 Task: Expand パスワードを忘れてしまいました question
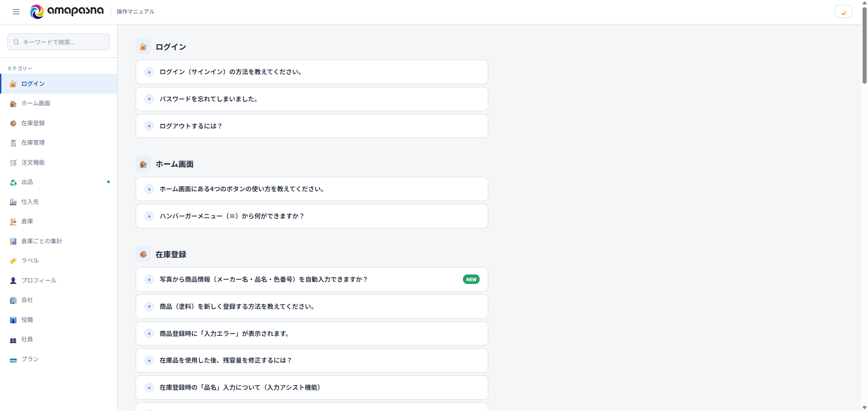(312, 99)
